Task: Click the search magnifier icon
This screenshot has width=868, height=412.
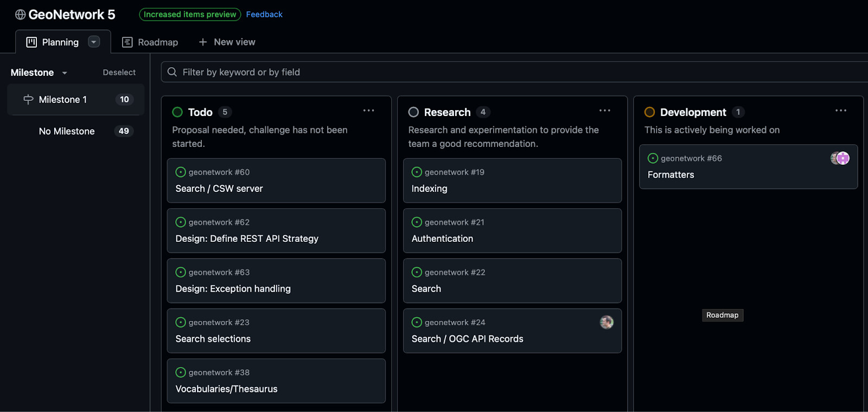Action: point(172,72)
